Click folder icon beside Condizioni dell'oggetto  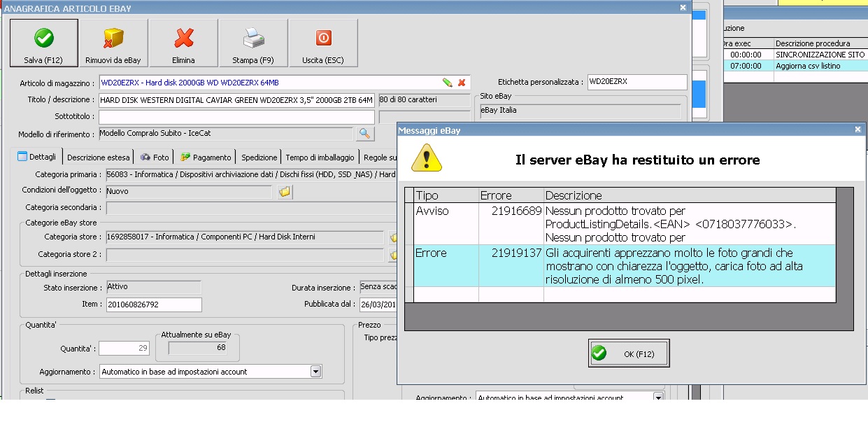(x=284, y=191)
